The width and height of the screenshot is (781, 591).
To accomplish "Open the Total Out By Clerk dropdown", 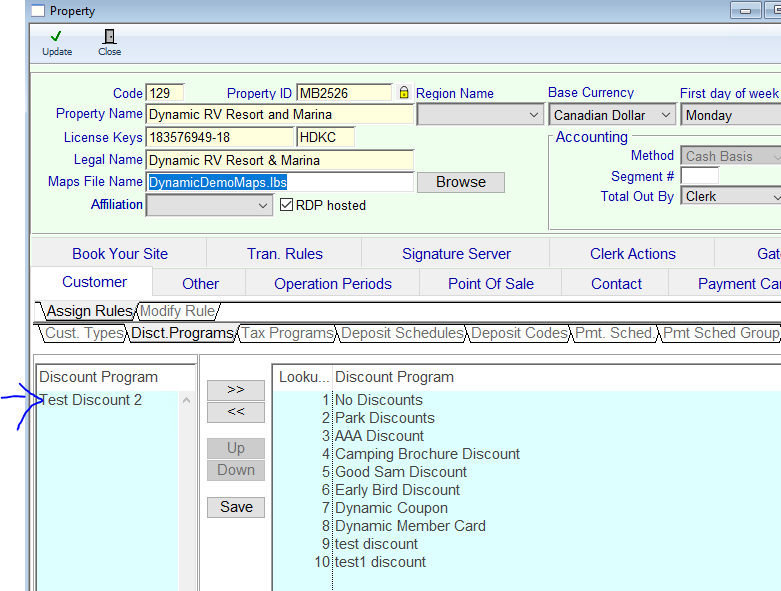I will click(x=731, y=196).
